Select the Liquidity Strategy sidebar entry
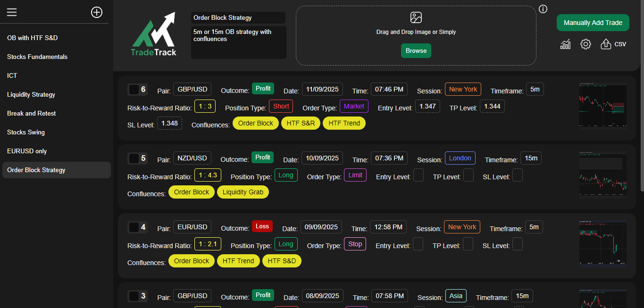This screenshot has height=308, width=644. click(31, 94)
